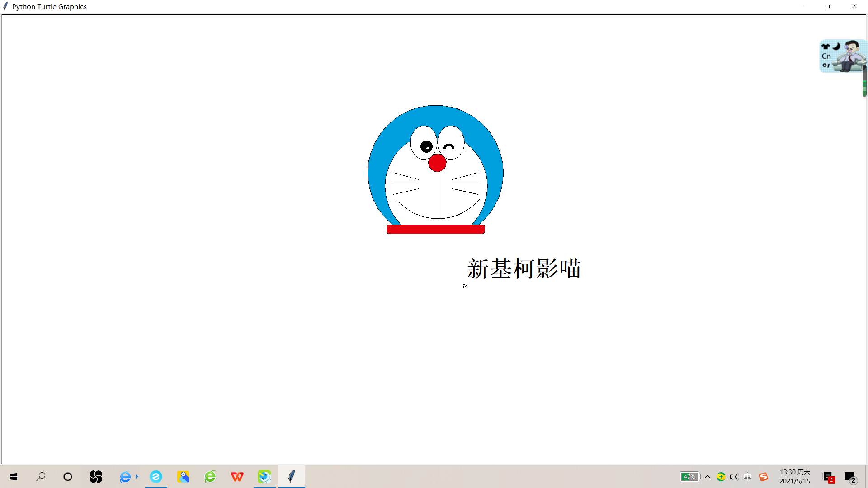The width and height of the screenshot is (868, 488).
Task: Switch to the cyan round e browser
Action: click(156, 477)
